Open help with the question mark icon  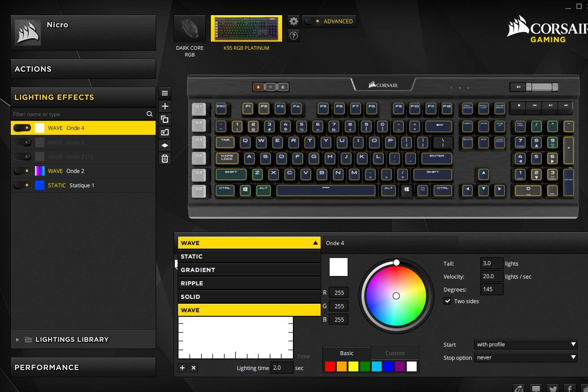pyautogui.click(x=293, y=36)
